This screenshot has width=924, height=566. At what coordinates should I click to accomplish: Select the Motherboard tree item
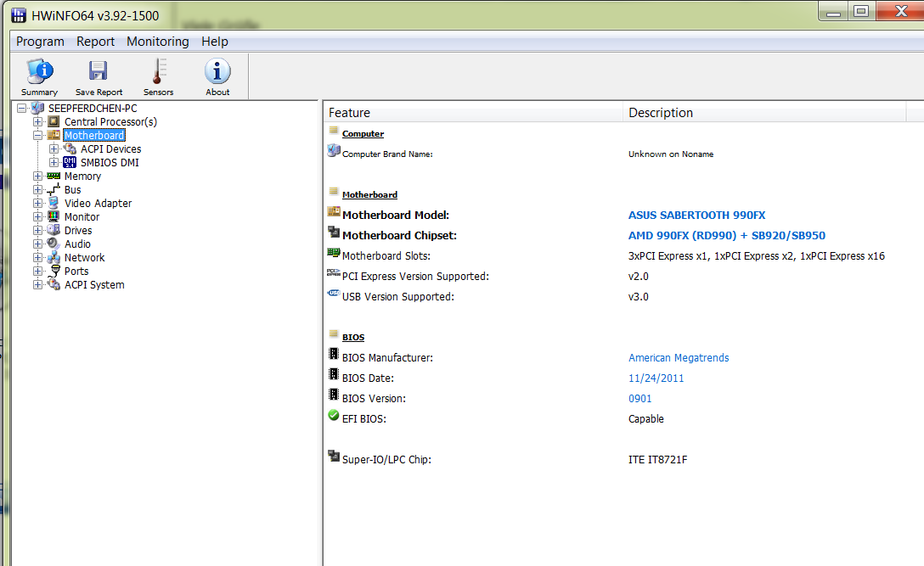coord(94,136)
